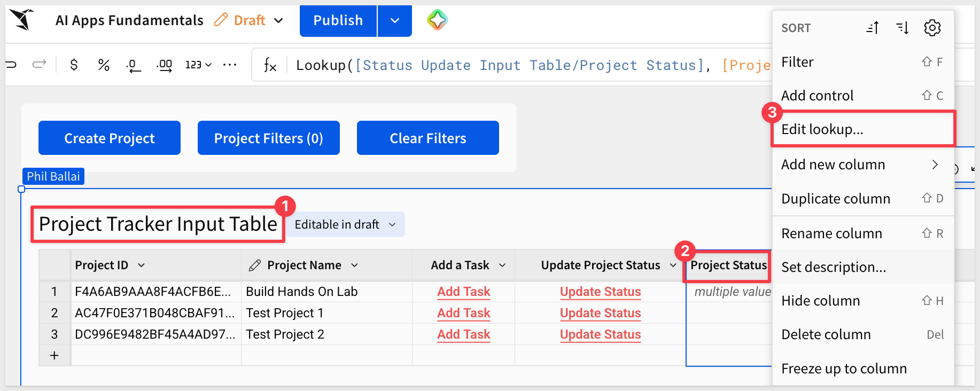Click the Sigma bird logo icon
This screenshot has height=391, width=980.
click(x=22, y=20)
